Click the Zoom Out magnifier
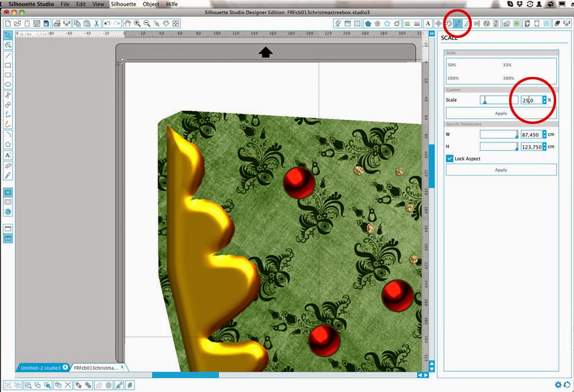 click(x=147, y=24)
